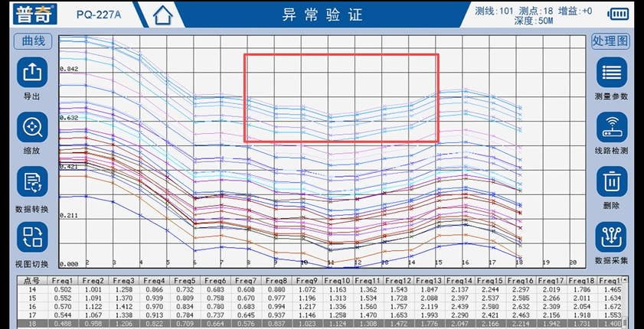Image resolution: width=644 pixels, height=329 pixels.
Task: Tap the 删除 delete trash icon
Action: click(612, 182)
